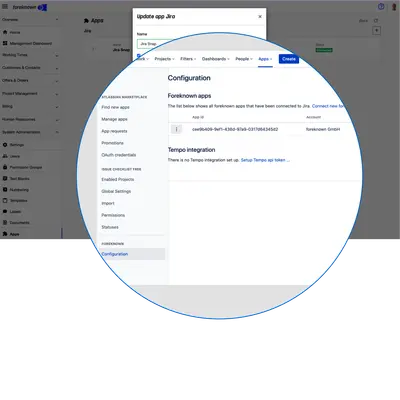Image resolution: width=400 pixels, height=400 pixels.
Task: Open the help question-mark icon
Action: [381, 7]
